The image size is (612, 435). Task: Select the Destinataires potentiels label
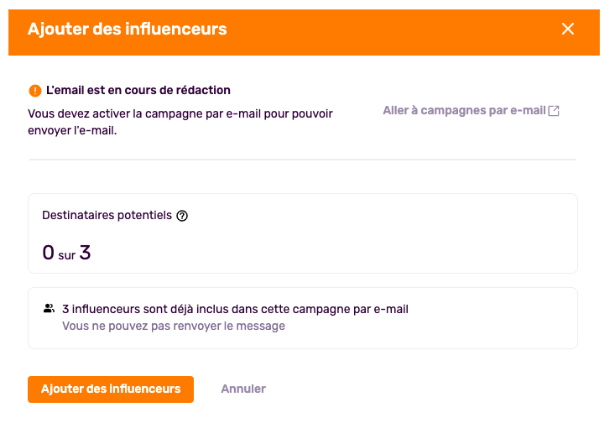click(107, 215)
